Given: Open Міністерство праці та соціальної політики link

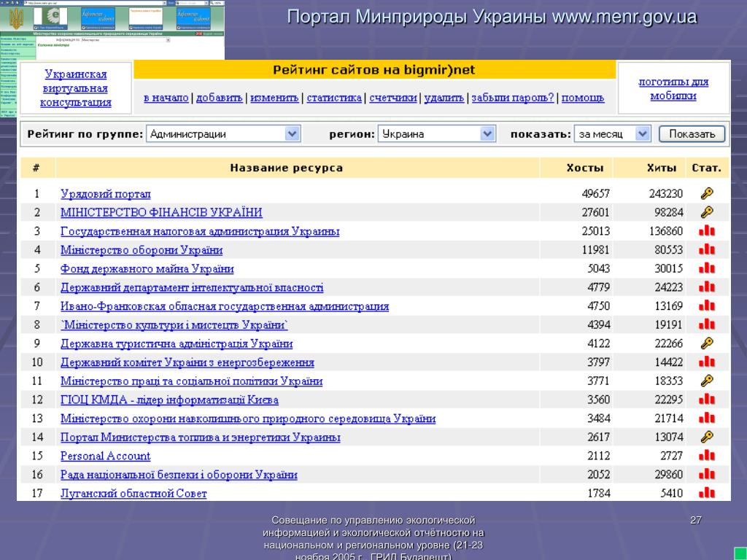Looking at the screenshot, I should [192, 381].
